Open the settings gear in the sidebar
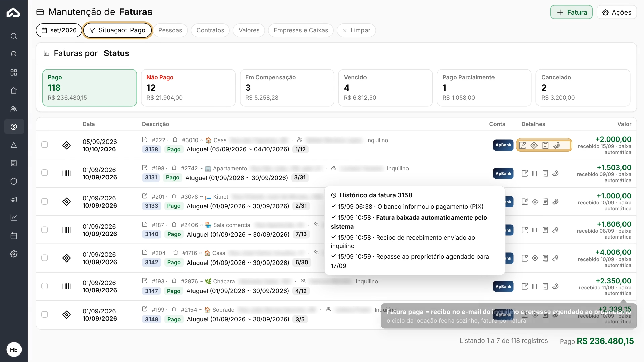 14,254
